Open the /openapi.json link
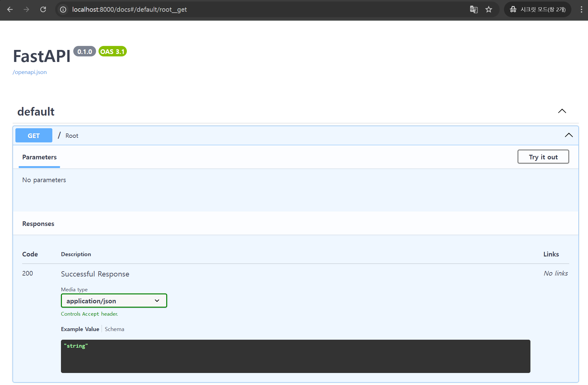Screen dimensions: 588x385 click(x=30, y=72)
